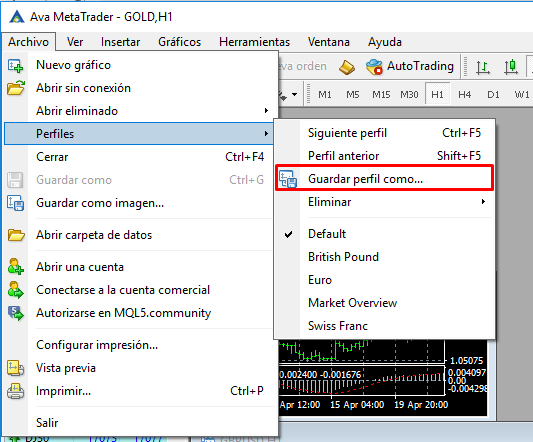The height and width of the screenshot is (442, 533).
Task: Toggle the AutoTrading button
Action: coord(410,66)
